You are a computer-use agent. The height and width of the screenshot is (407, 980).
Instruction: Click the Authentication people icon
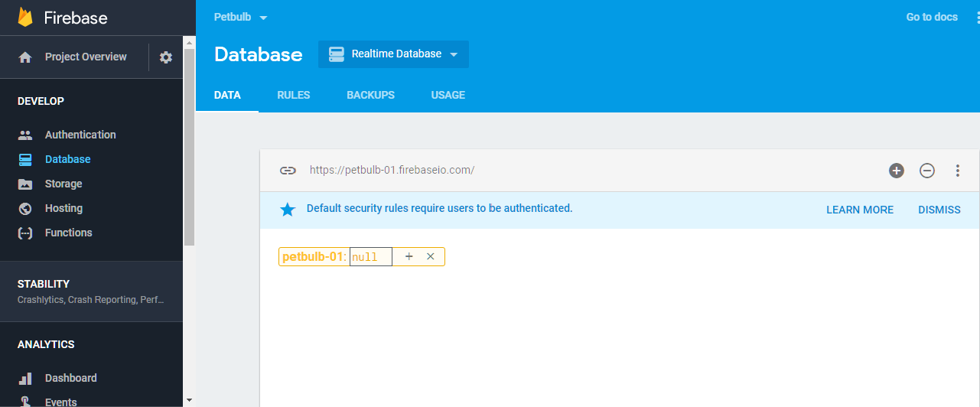pos(25,135)
